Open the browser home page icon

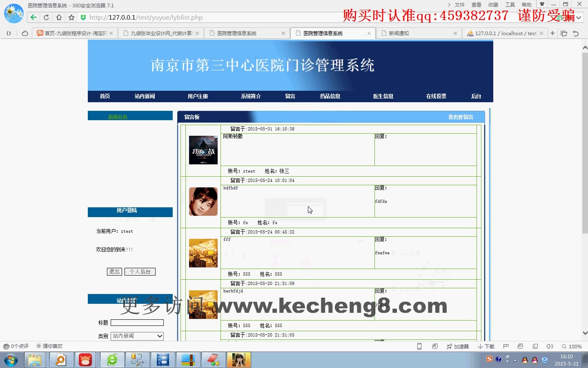(x=58, y=17)
